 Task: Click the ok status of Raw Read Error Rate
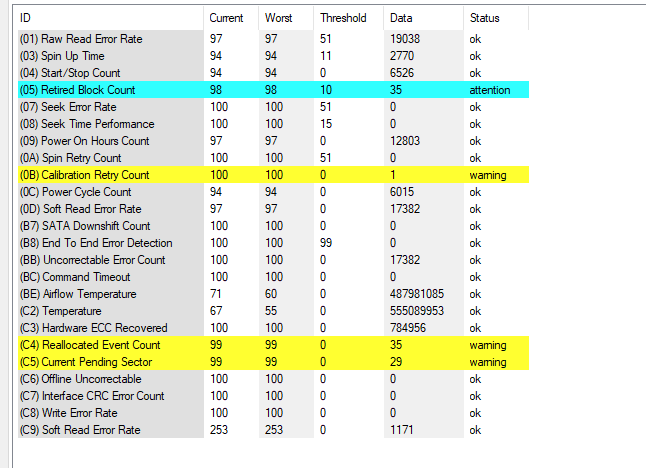pyautogui.click(x=475, y=39)
